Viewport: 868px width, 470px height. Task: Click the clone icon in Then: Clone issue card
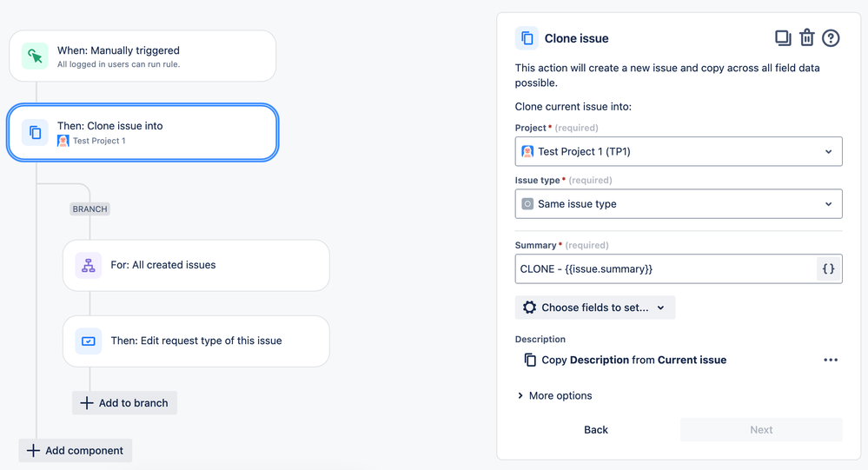pos(35,132)
